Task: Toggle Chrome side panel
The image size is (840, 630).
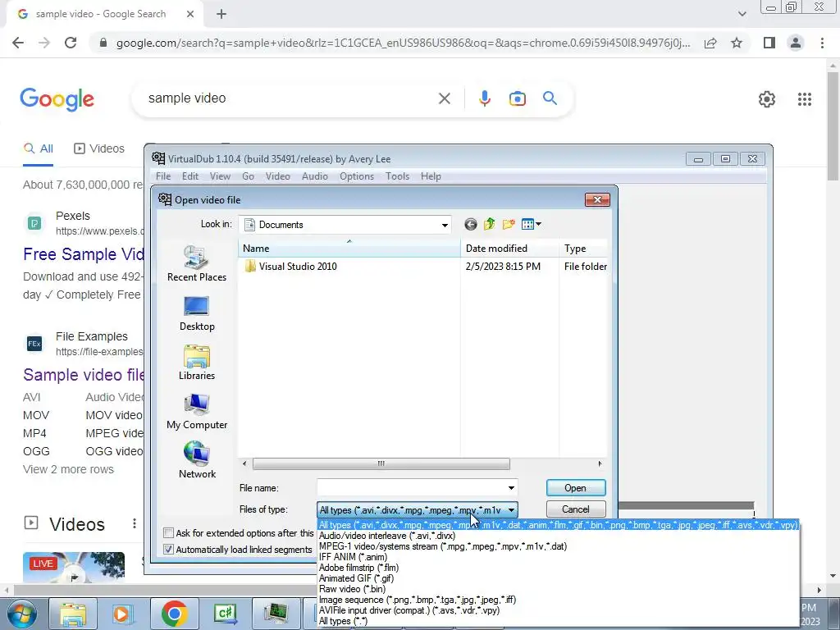Action: (769, 43)
